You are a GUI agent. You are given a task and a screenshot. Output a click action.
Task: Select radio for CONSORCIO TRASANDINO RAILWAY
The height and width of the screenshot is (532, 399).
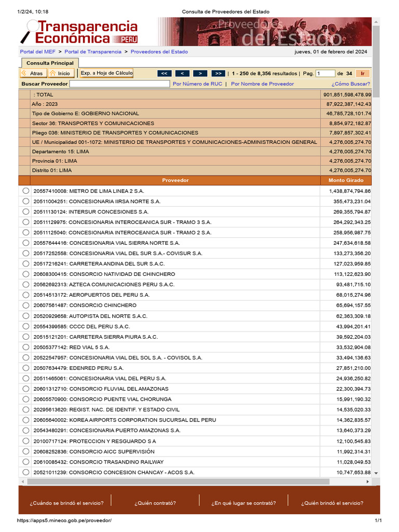tap(26, 462)
